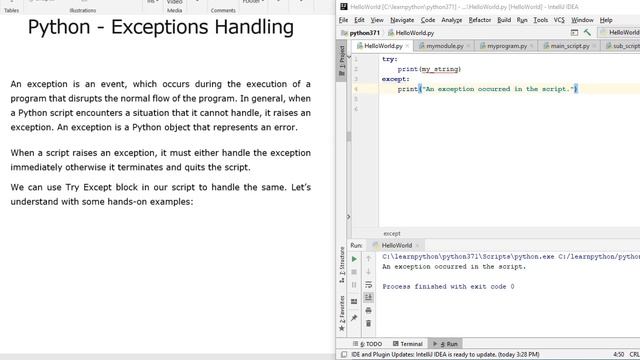Rerun HelloWorld with the green play icon

354,259
